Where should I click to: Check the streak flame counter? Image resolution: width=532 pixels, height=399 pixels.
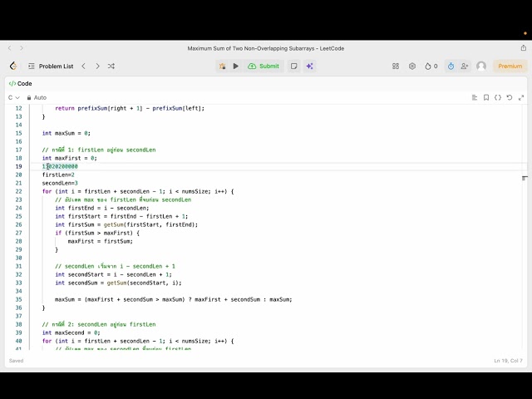pyautogui.click(x=431, y=66)
